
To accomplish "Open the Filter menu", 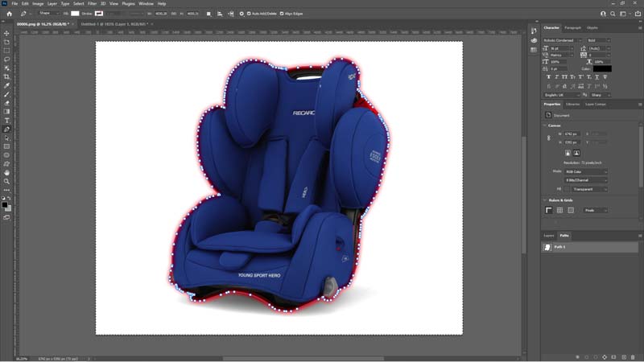I will pos(92,4).
